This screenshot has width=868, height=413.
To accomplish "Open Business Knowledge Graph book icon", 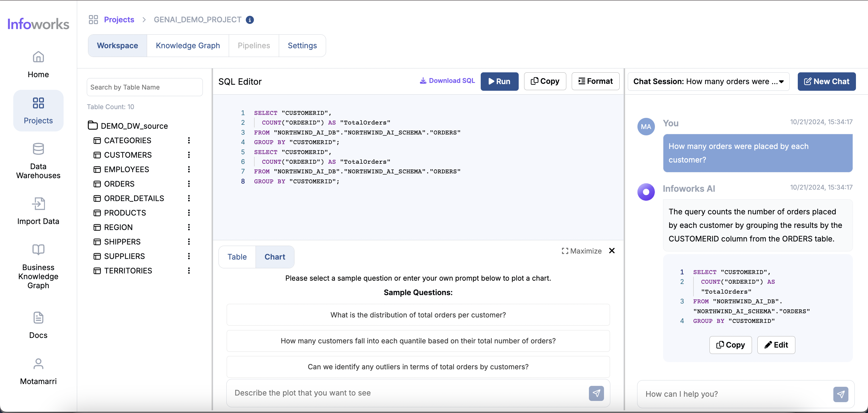I will pos(38,250).
